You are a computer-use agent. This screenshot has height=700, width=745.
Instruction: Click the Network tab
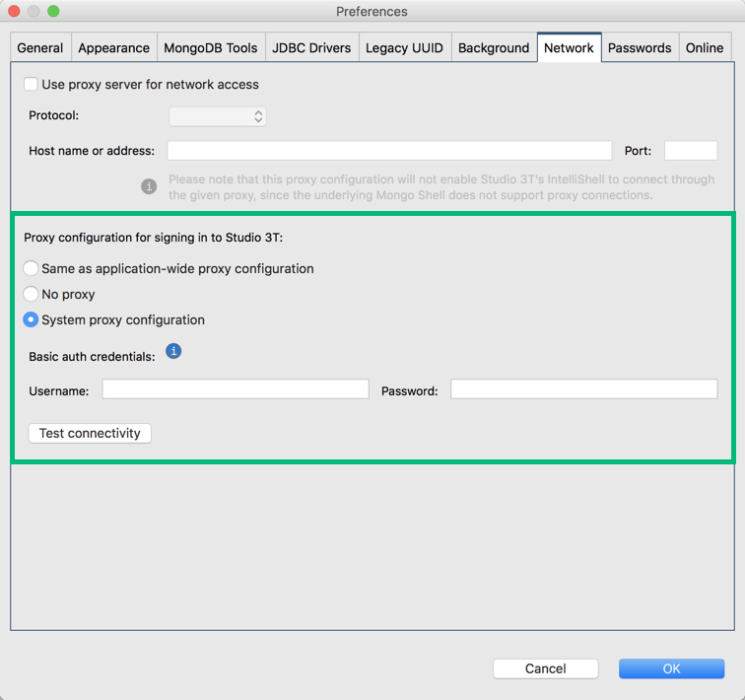point(569,47)
